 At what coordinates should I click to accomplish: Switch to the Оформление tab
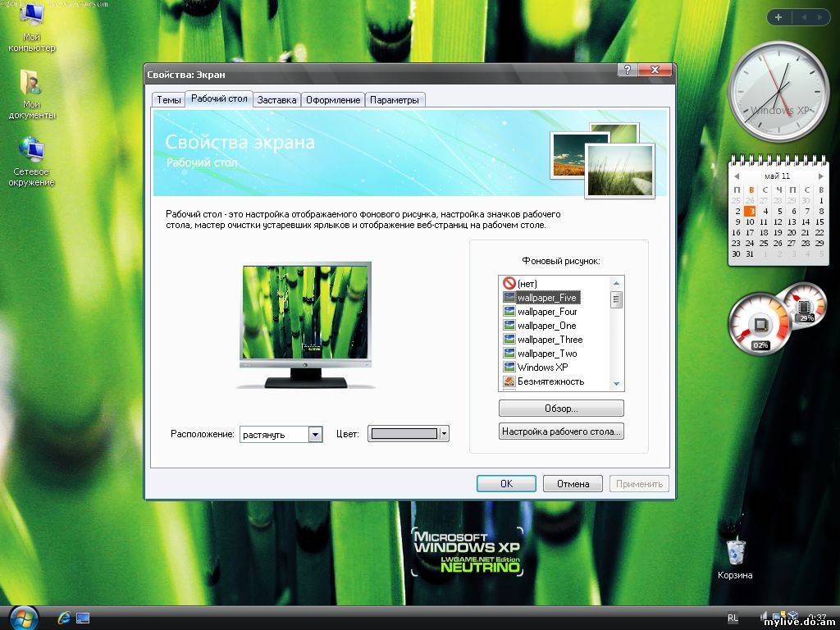tap(332, 100)
